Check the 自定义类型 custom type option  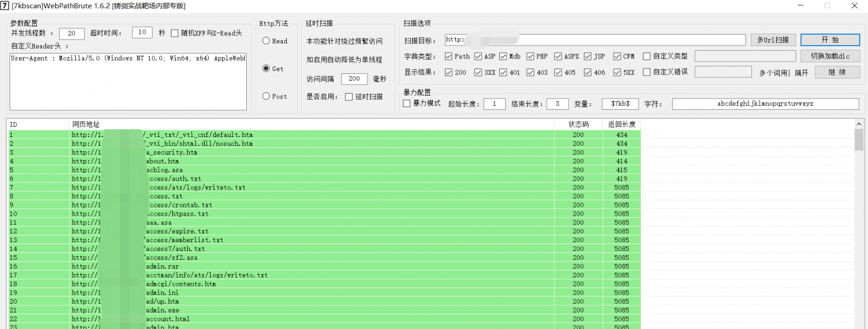(x=647, y=56)
